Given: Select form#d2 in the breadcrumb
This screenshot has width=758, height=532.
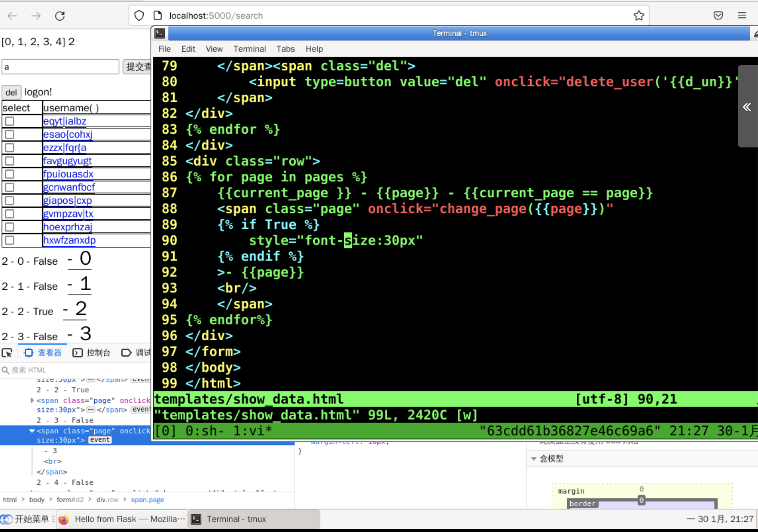Looking at the screenshot, I should [x=70, y=500].
